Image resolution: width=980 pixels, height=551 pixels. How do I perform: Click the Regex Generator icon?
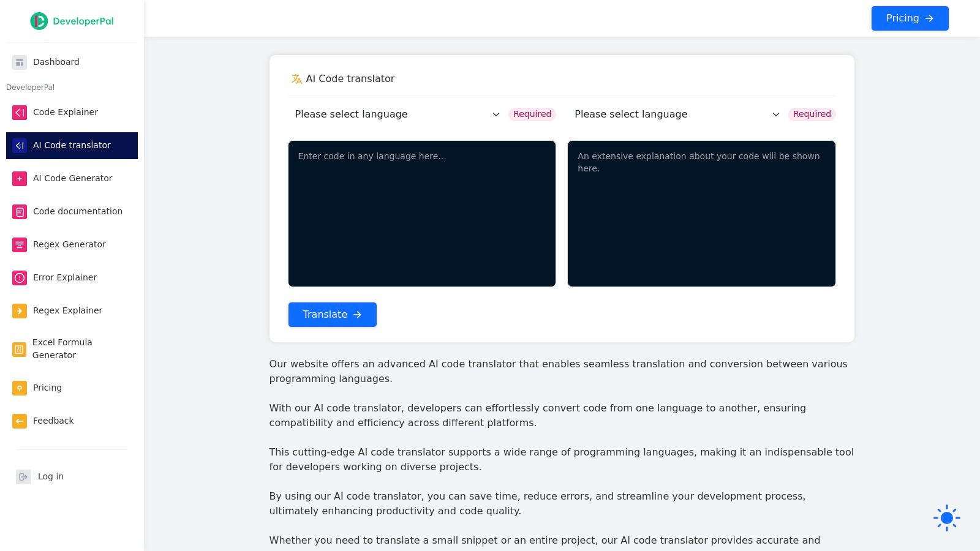tap(20, 244)
